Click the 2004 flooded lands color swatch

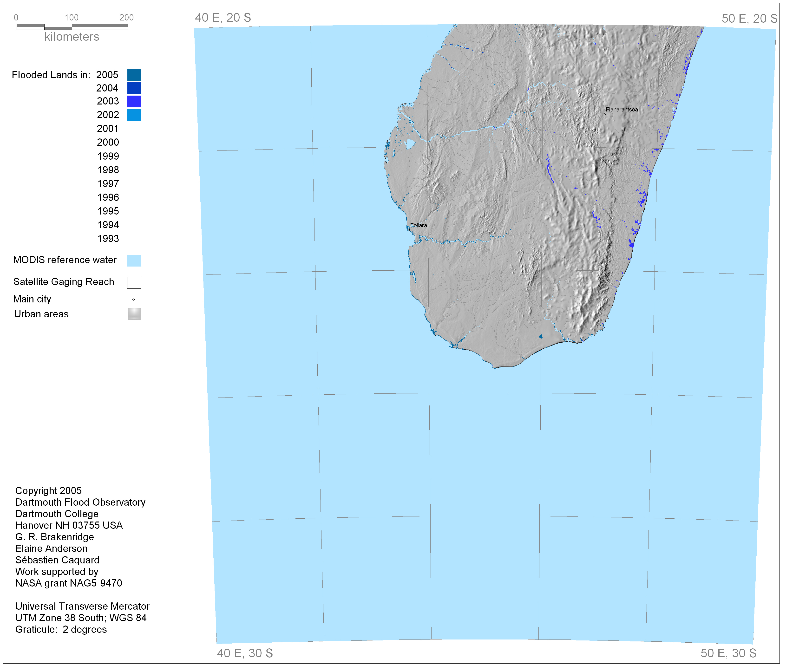click(x=134, y=88)
